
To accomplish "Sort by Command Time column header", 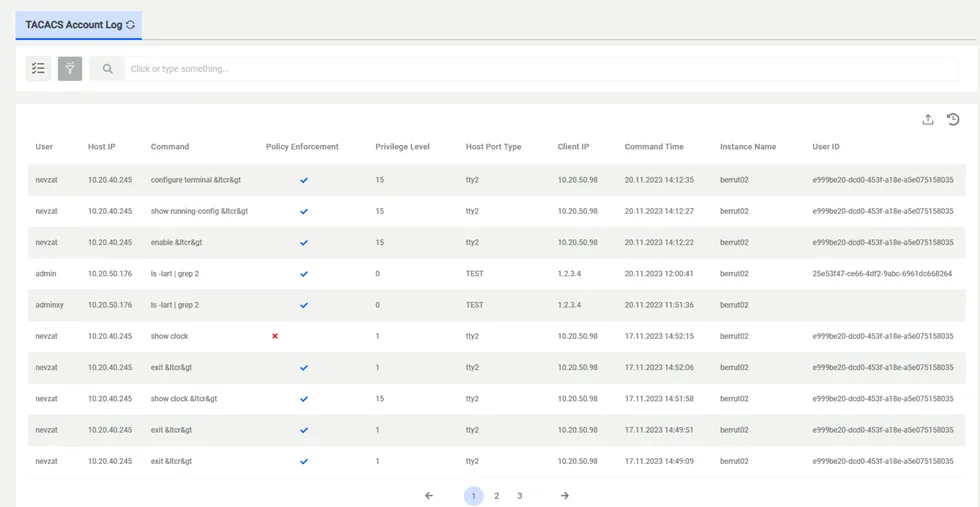I will point(654,147).
